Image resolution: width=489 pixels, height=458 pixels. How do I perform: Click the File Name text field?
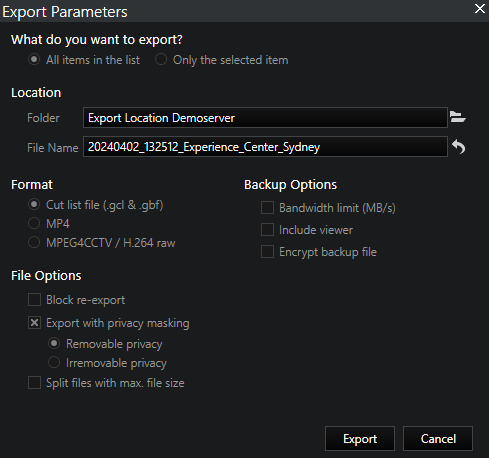[265, 147]
